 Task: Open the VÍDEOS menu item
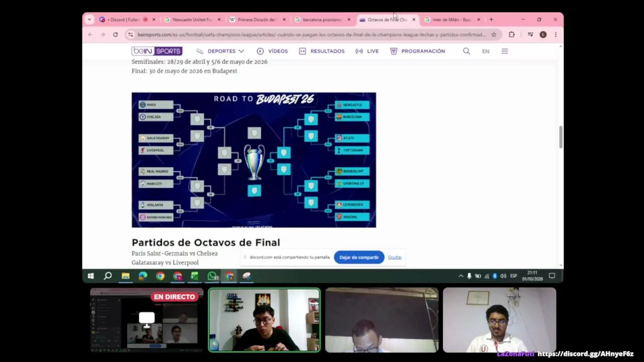[272, 51]
